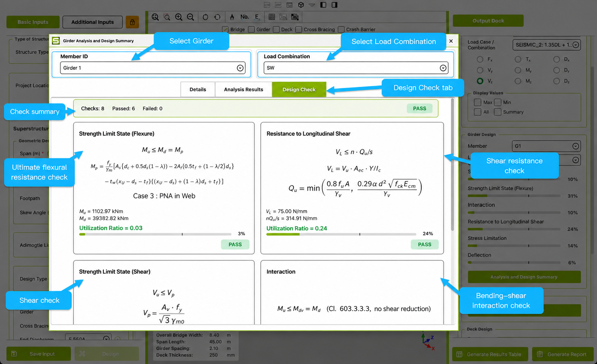Image resolution: width=597 pixels, height=364 pixels.
Task: Switch to the Details tab
Action: (x=198, y=90)
